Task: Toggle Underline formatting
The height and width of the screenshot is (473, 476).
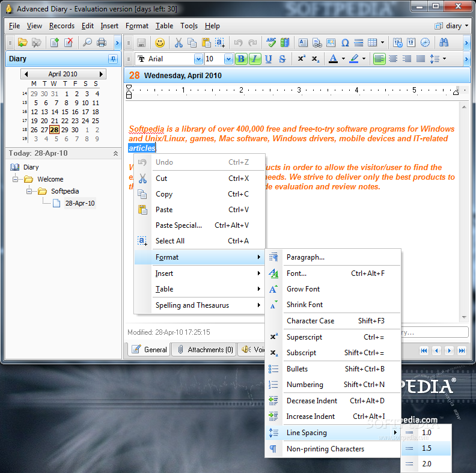Action: (269, 58)
